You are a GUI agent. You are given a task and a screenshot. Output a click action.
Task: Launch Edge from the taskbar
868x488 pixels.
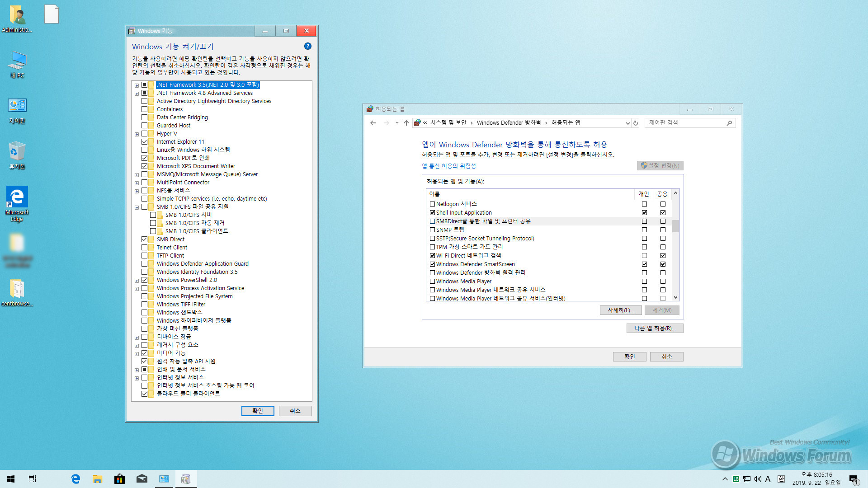(x=75, y=479)
